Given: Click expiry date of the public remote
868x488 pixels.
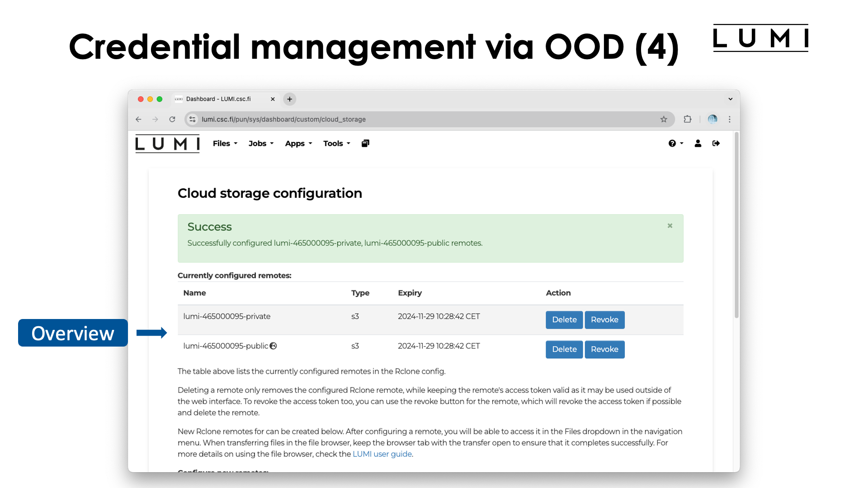Looking at the screenshot, I should [x=439, y=346].
